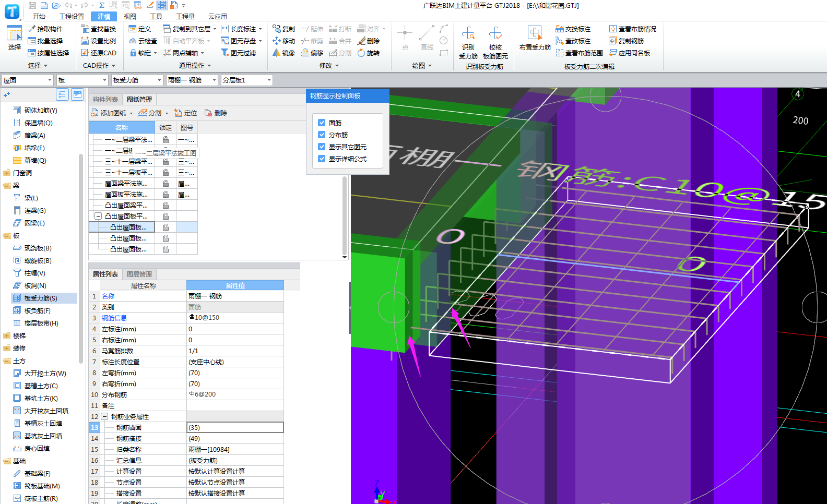Open the 板受力筋 dropdown

137,80
